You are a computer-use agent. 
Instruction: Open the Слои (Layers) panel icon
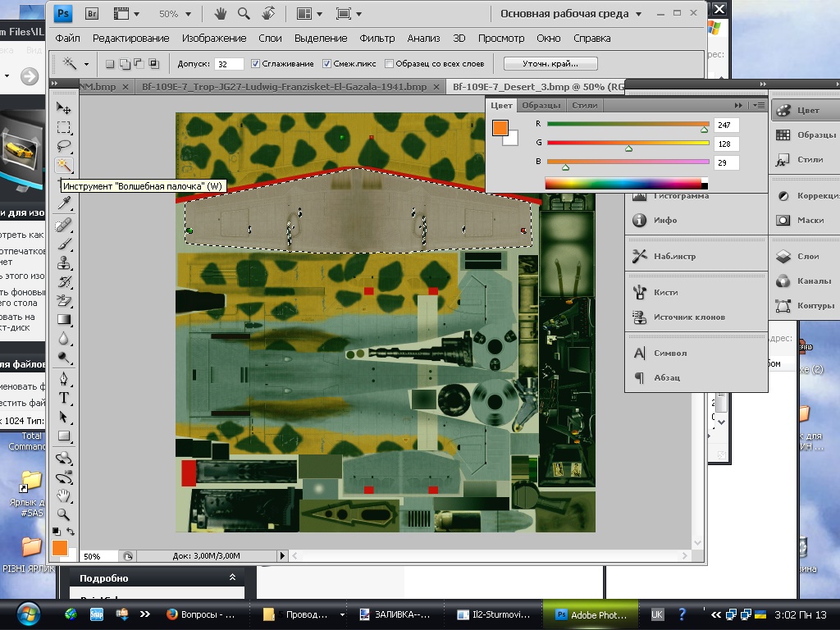(783, 256)
